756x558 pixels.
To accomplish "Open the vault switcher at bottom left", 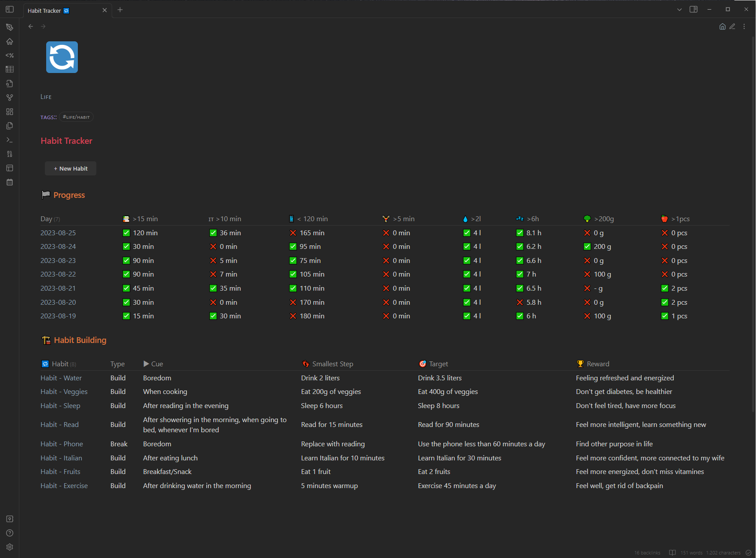I will click(10, 519).
